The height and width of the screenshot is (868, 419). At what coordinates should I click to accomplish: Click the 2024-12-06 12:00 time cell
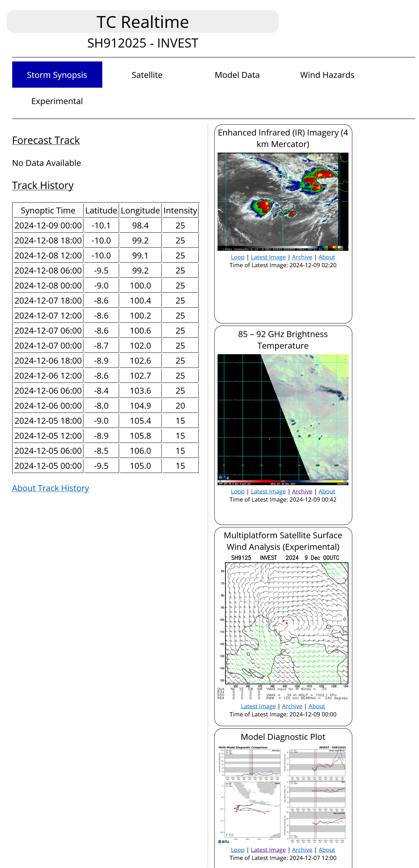(48, 375)
